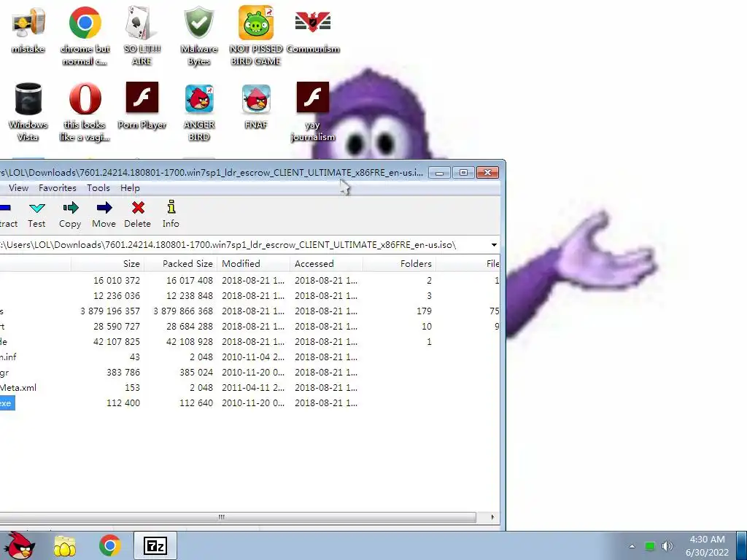
Task: Click the green tray status icon
Action: pyautogui.click(x=650, y=545)
